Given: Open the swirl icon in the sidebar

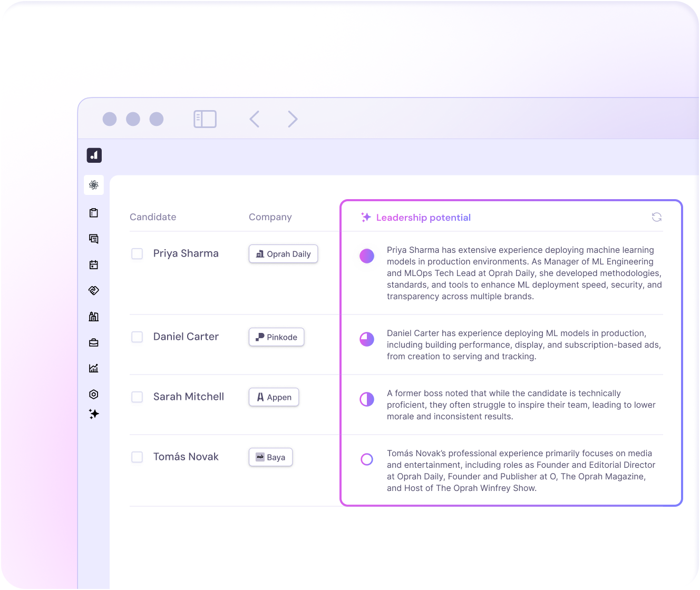Looking at the screenshot, I should click(94, 185).
